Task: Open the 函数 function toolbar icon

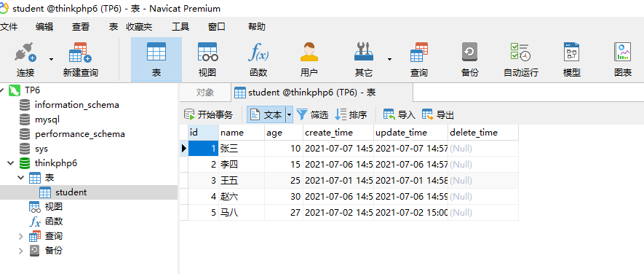Action: tap(258, 60)
